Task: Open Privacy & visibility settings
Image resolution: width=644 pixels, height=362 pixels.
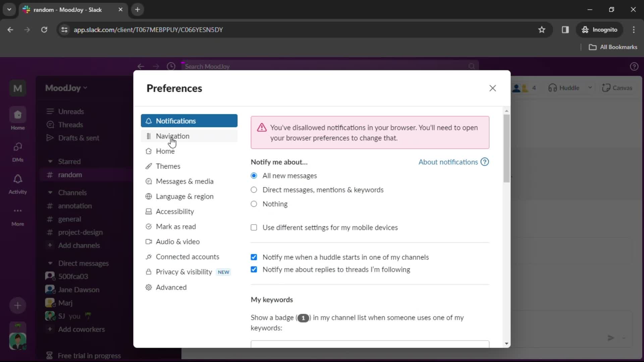Action: 183,272
